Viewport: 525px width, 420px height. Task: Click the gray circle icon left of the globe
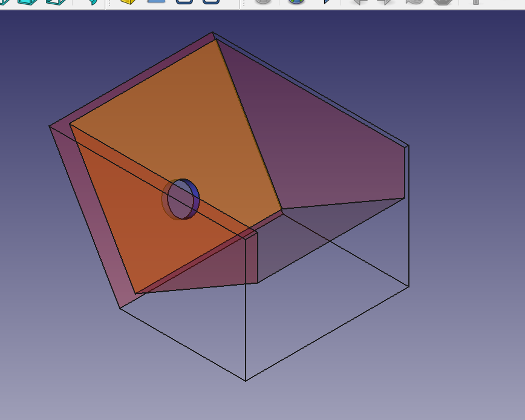coord(262,2)
